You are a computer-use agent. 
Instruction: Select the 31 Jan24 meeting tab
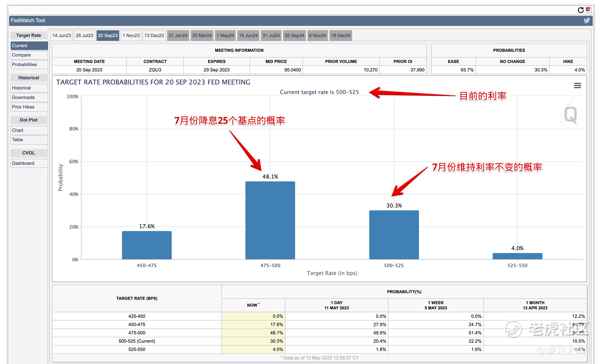pyautogui.click(x=178, y=36)
